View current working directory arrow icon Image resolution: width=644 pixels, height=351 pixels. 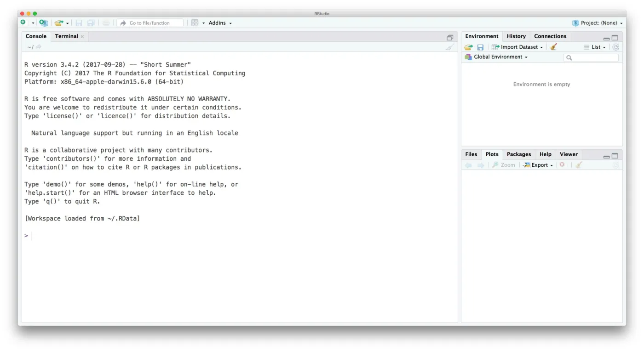[39, 47]
